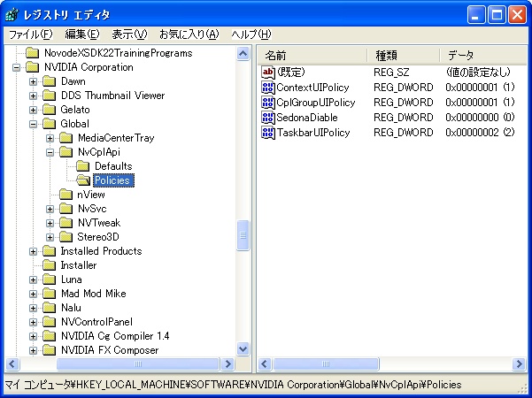Click the folder icon of Dawn
Image resolution: width=532 pixels, height=398 pixels.
(50, 81)
